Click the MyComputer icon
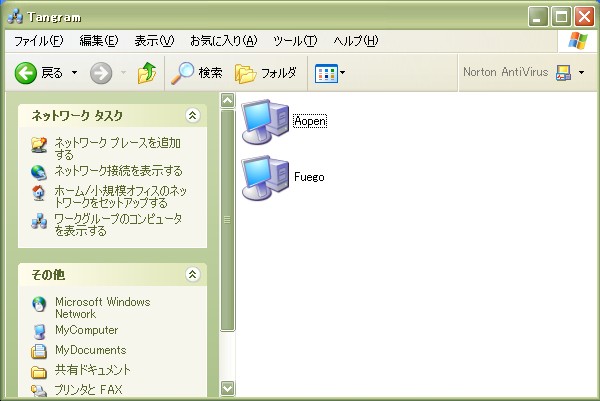 (x=39, y=332)
